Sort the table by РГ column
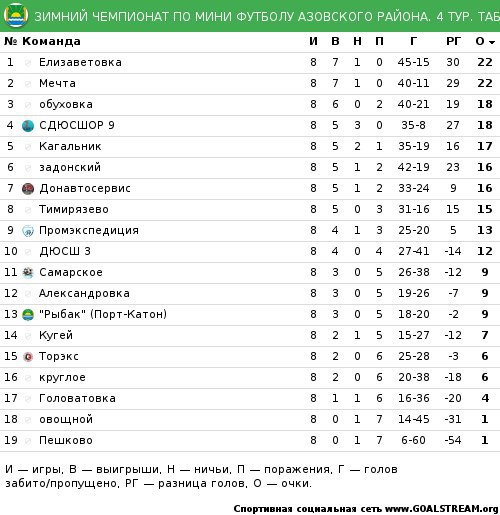Image resolution: width=500 pixels, height=515 pixels. [x=453, y=41]
